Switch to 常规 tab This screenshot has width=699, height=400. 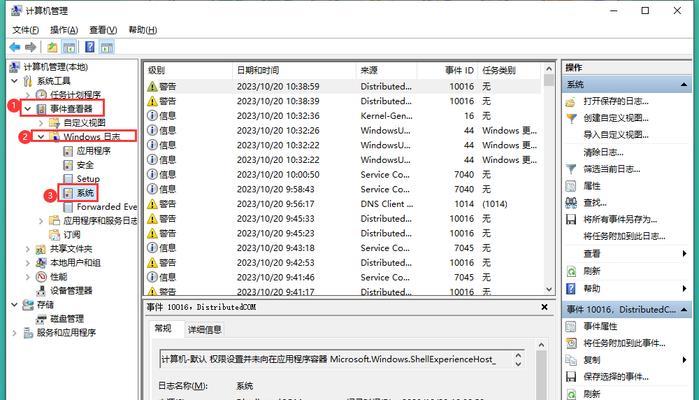pos(163,329)
